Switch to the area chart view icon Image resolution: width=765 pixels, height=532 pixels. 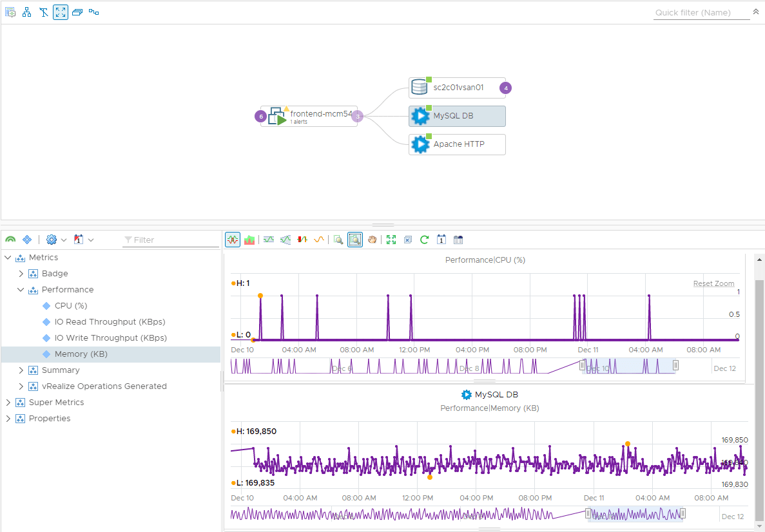pyautogui.click(x=249, y=239)
